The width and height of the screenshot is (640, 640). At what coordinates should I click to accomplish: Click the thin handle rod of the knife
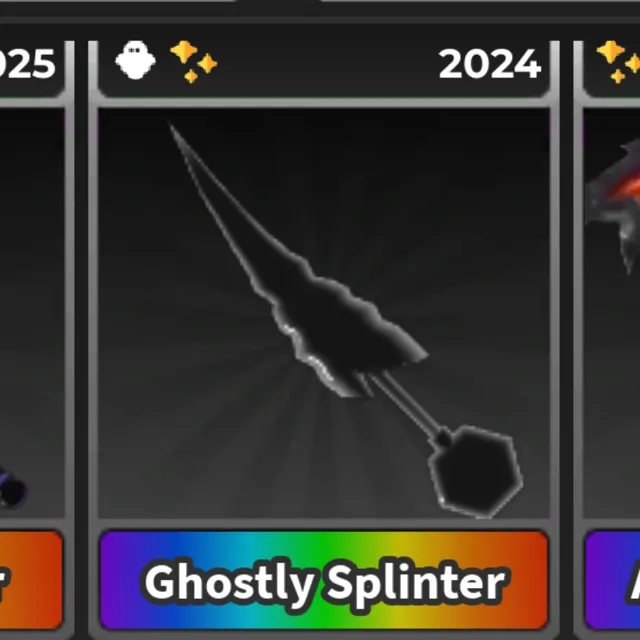click(x=406, y=404)
